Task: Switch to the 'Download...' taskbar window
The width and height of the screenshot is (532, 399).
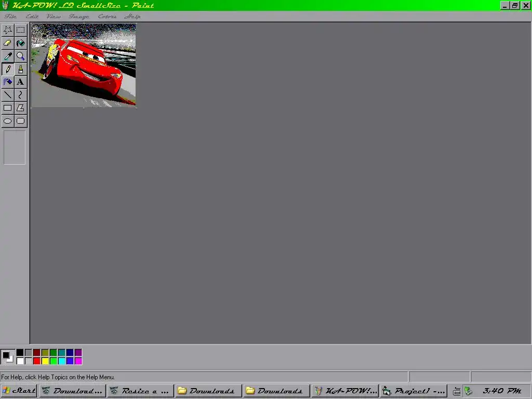Action: click(72, 391)
